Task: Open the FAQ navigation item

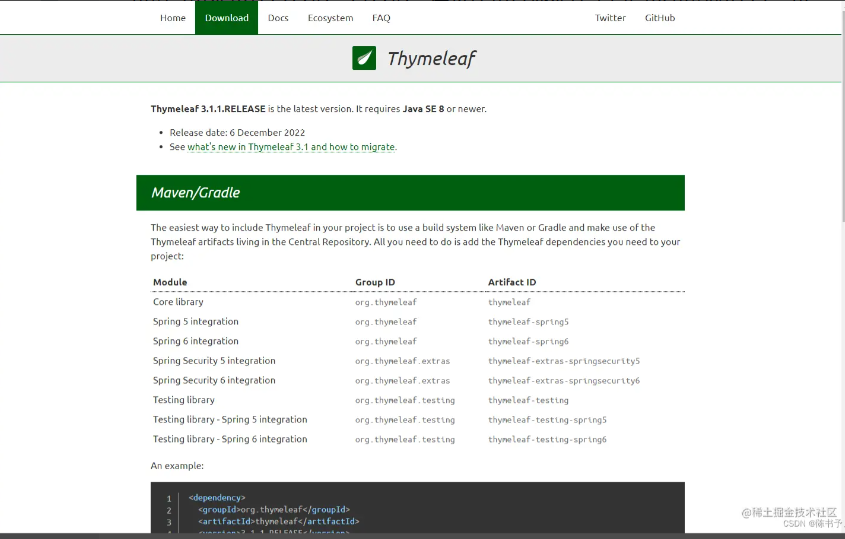Action: [381, 18]
